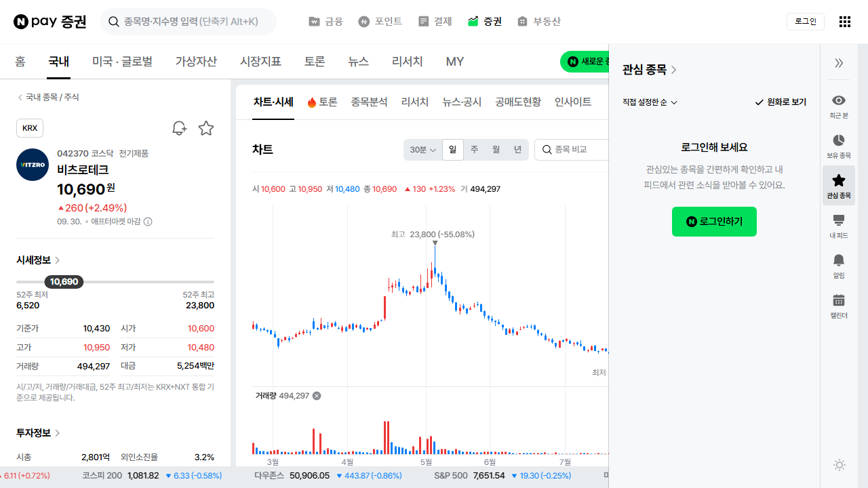Viewport: 868px width, 488px height.
Task: Click the 52-week price range slider marker
Action: pos(64,282)
